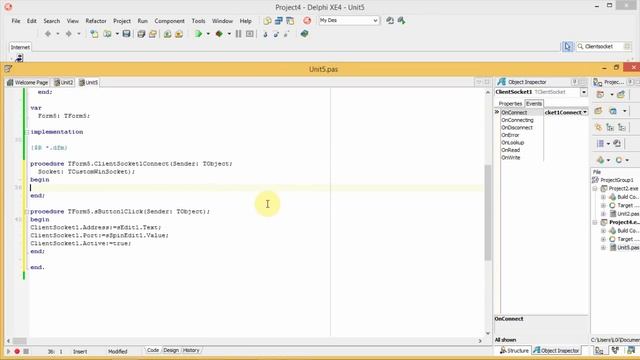This screenshot has width=640, height=360.
Task: Click the Remove file from project icon
Action: [179, 34]
